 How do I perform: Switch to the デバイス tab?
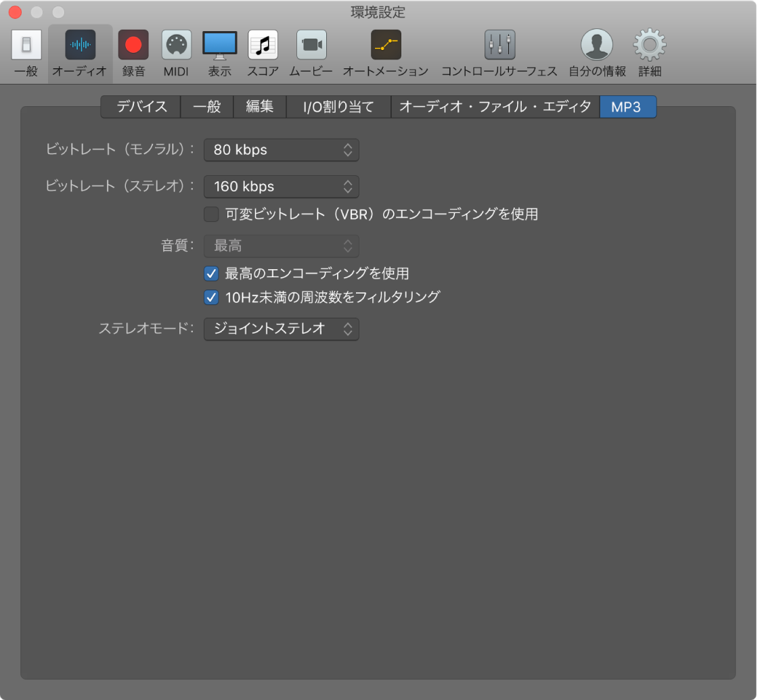click(x=141, y=107)
